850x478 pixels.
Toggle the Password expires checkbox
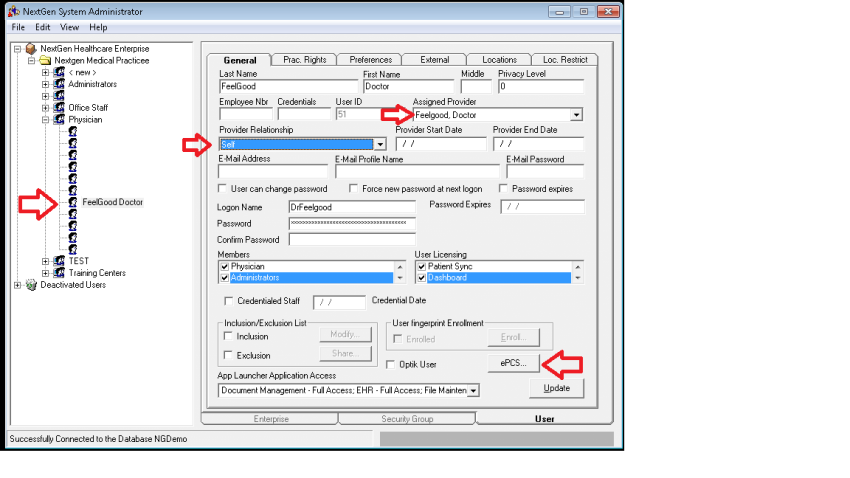point(503,189)
